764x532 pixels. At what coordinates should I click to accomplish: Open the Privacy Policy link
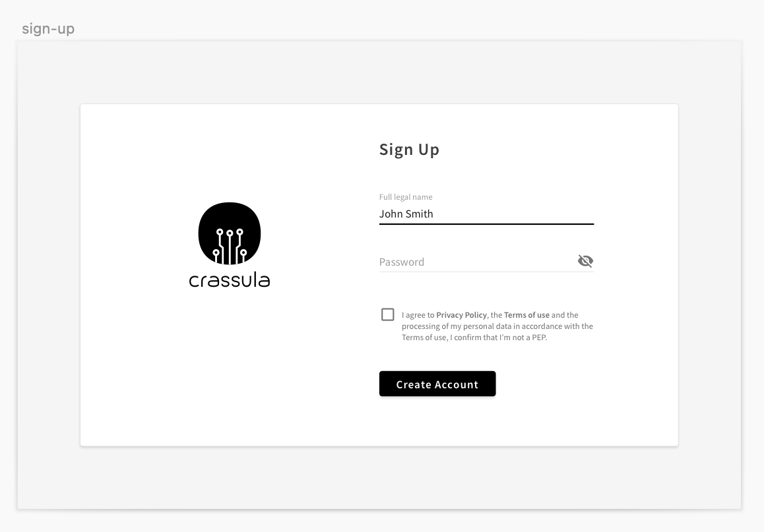point(461,315)
